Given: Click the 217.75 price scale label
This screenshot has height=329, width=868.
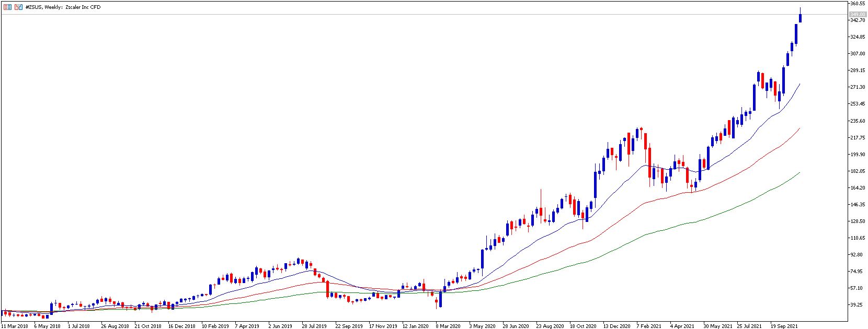Looking at the screenshot, I should point(858,138).
